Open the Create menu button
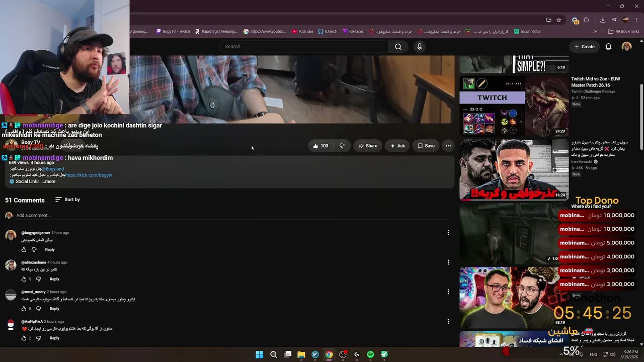 coord(585,47)
